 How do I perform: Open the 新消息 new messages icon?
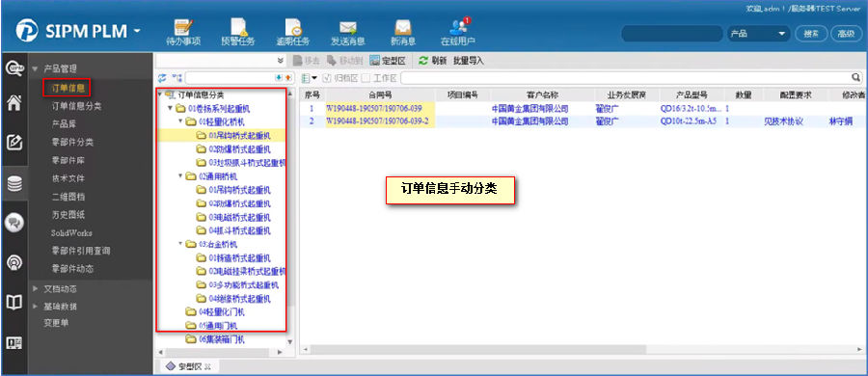point(402,32)
